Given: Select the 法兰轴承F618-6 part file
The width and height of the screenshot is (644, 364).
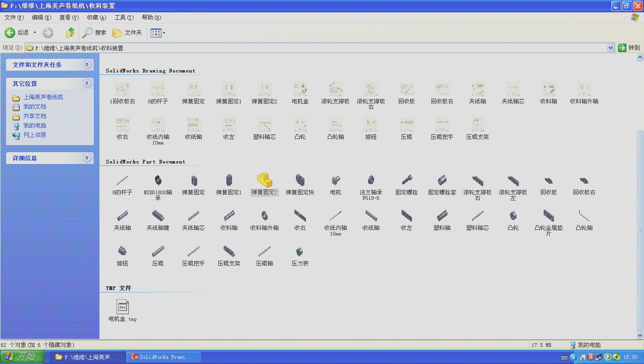Looking at the screenshot, I should 371,187.
